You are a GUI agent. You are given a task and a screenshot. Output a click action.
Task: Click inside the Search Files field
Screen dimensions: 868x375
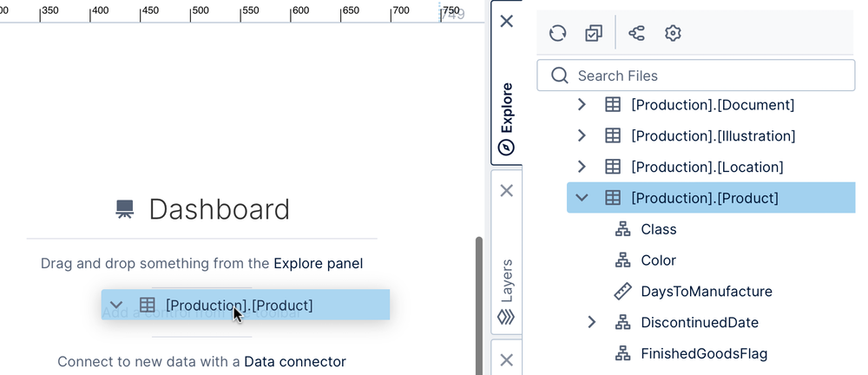696,76
